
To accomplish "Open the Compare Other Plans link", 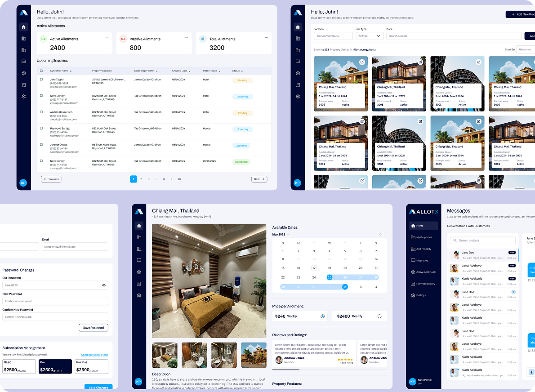I will point(94,355).
